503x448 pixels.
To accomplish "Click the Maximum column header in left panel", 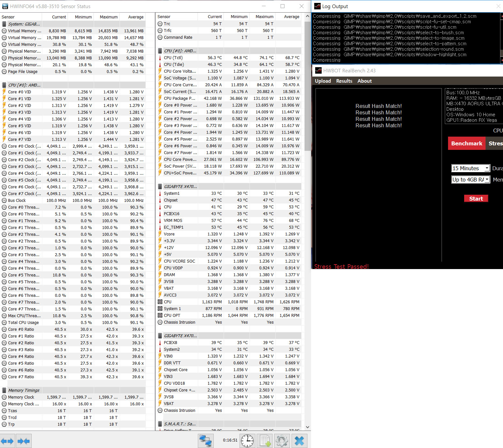I will (x=107, y=17).
